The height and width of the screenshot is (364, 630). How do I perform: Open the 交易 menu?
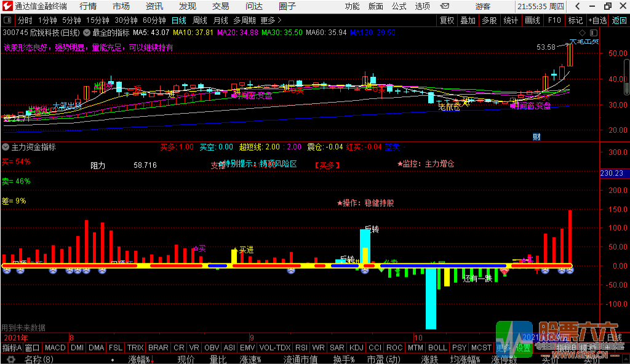(x=221, y=6)
